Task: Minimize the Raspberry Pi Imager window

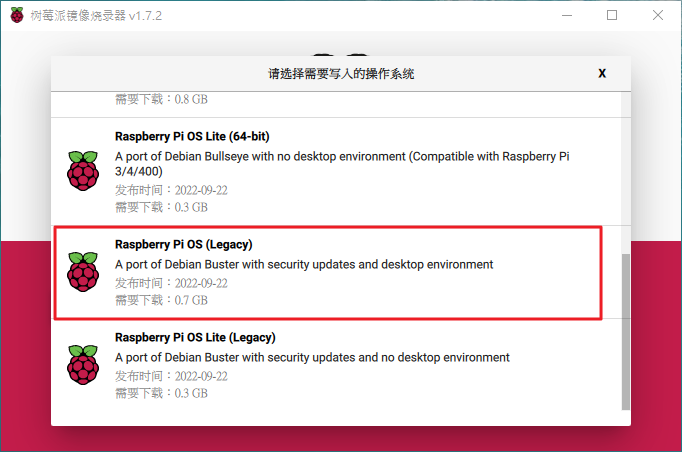Action: [567, 15]
